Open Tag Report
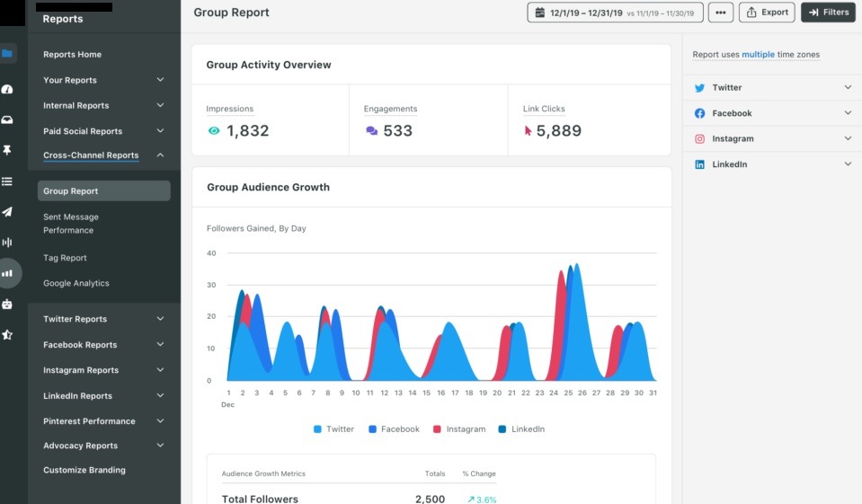 pyautogui.click(x=65, y=258)
